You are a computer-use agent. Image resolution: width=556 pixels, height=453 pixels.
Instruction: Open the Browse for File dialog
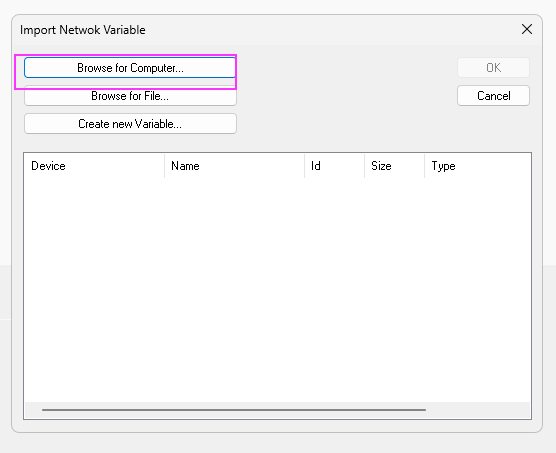pyautogui.click(x=130, y=96)
